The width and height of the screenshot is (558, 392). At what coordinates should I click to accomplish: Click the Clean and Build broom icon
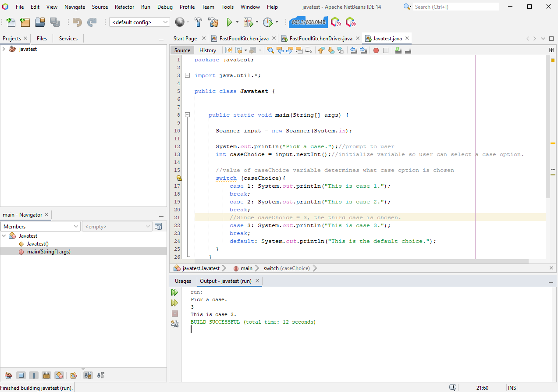click(x=213, y=22)
